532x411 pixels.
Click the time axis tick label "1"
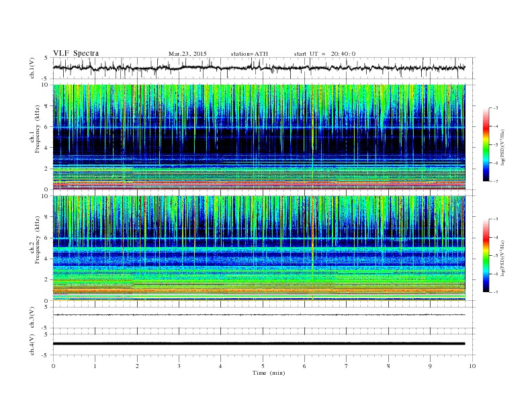tap(95, 366)
